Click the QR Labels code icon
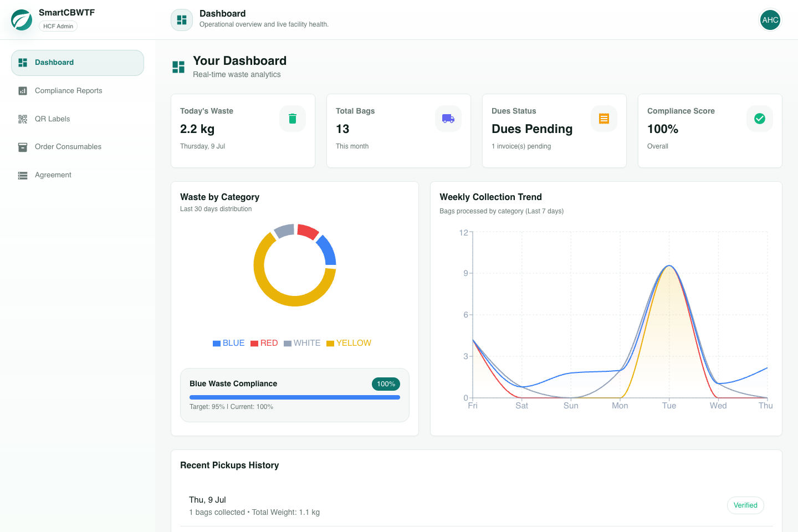The width and height of the screenshot is (798, 532). point(23,119)
